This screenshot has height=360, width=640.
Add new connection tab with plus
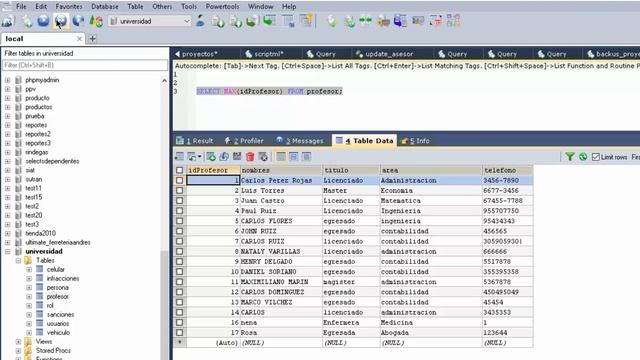[x=93, y=38]
